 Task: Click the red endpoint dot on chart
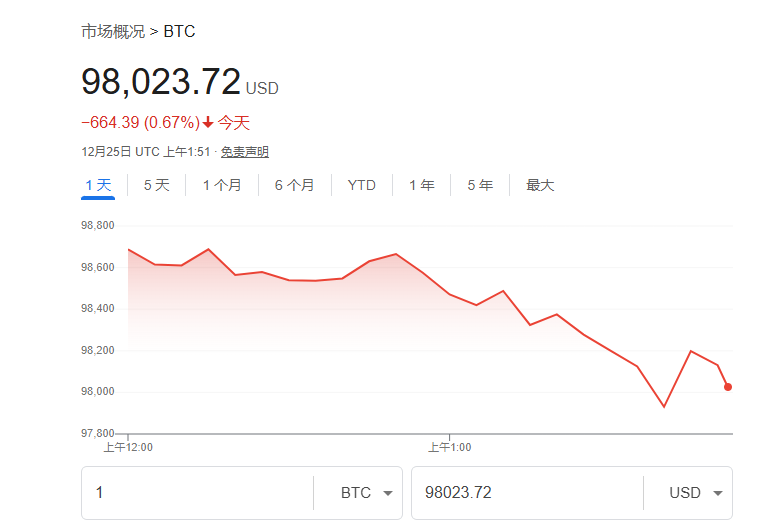coord(728,387)
